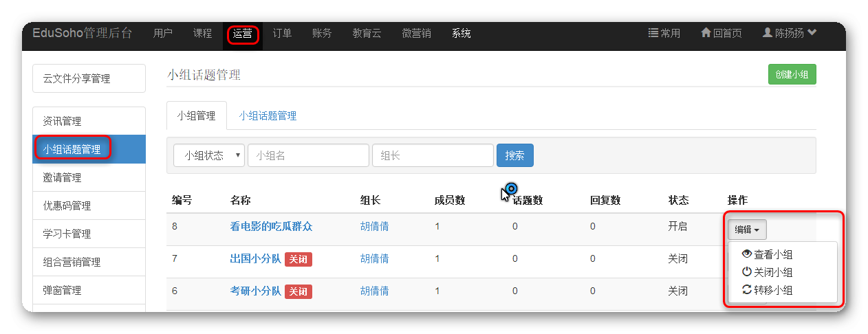Click the power icon for 关闭小组
This screenshot has width=868, height=334.
(747, 272)
